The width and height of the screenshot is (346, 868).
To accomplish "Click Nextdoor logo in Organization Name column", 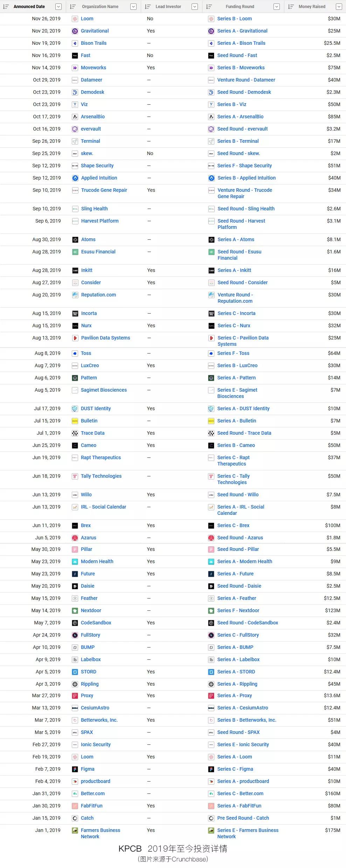I will (x=75, y=611).
